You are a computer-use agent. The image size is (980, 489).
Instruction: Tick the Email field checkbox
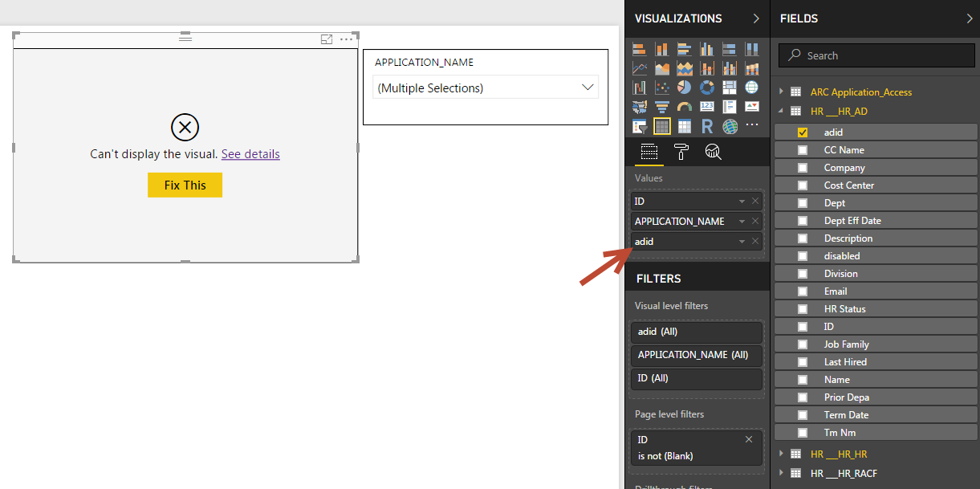[x=803, y=291]
